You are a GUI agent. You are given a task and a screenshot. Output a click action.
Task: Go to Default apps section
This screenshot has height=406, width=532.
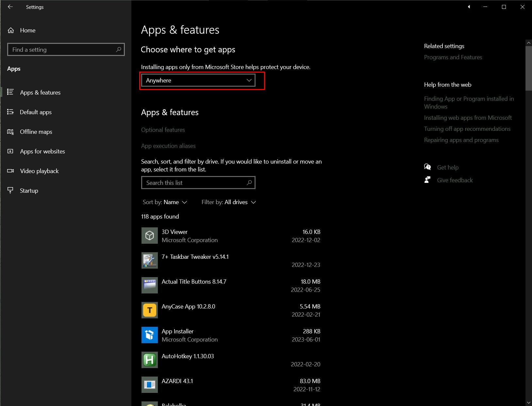click(x=36, y=112)
